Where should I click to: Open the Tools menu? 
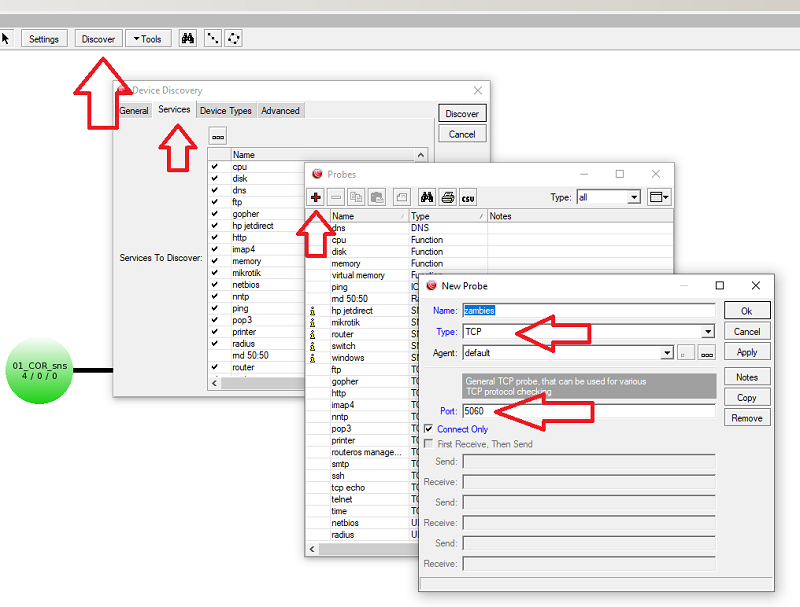(148, 38)
